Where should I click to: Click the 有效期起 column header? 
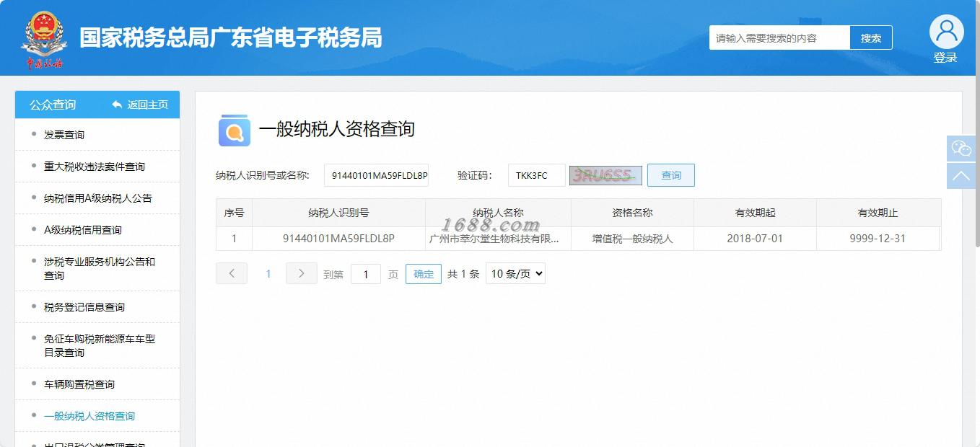point(755,213)
